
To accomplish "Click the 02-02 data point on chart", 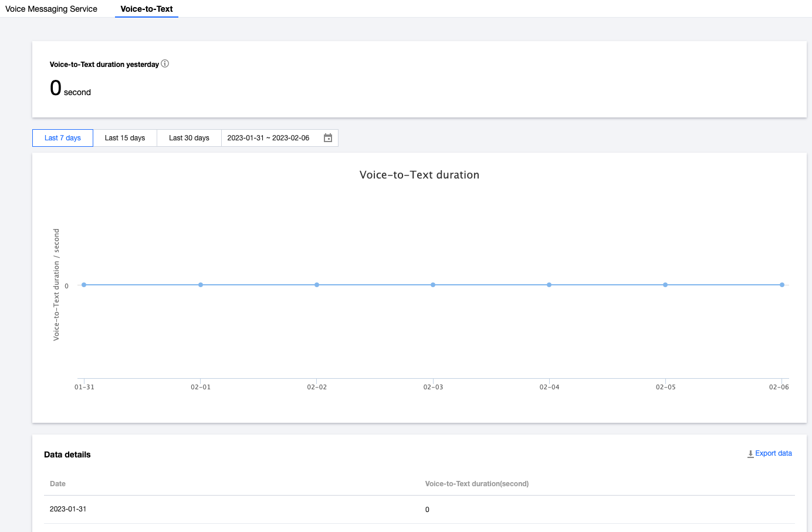I will (317, 285).
